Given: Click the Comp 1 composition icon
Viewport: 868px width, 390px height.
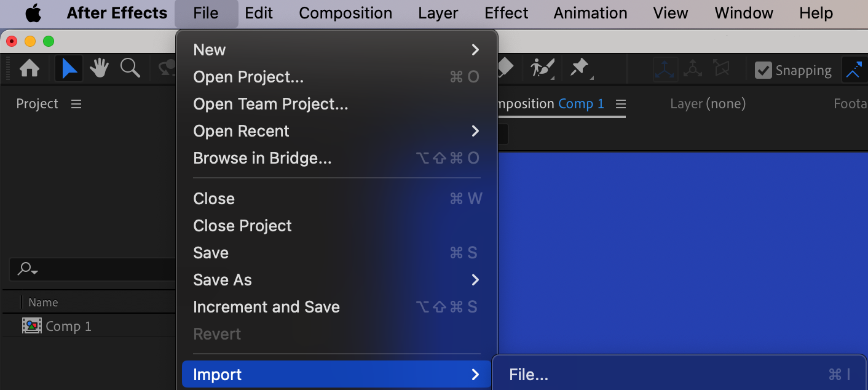Looking at the screenshot, I should click(x=32, y=326).
